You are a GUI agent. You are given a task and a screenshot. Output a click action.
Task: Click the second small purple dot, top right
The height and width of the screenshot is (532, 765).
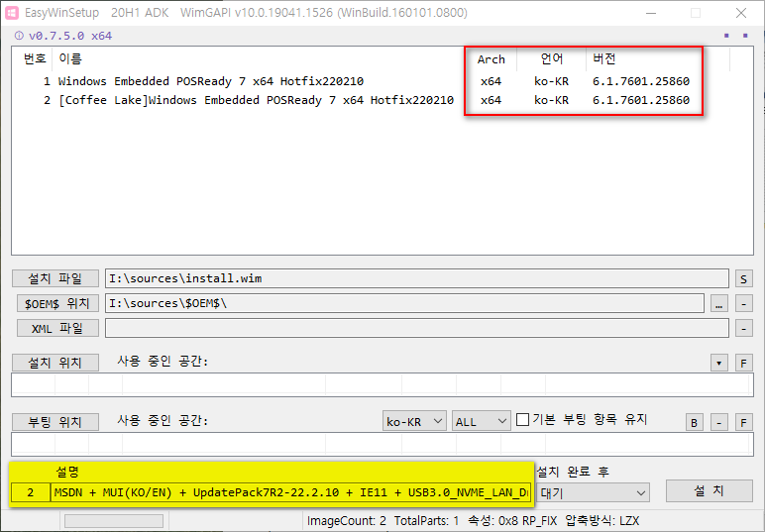(745, 36)
